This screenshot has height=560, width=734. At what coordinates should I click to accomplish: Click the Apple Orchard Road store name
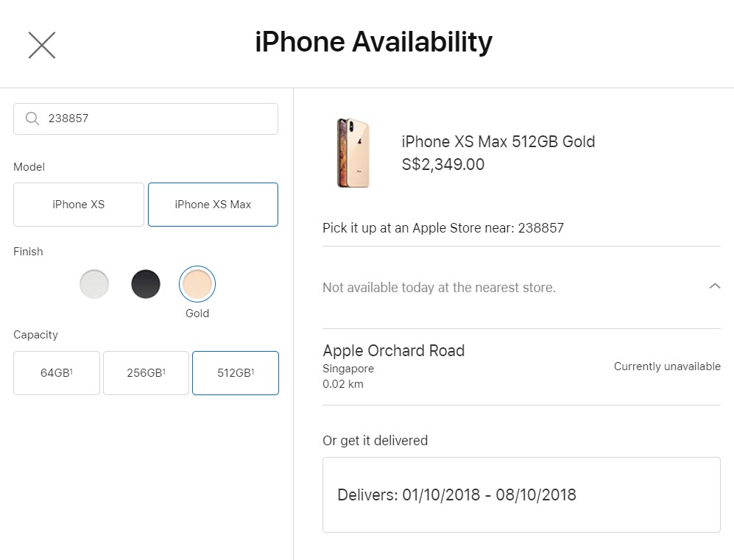pos(394,350)
